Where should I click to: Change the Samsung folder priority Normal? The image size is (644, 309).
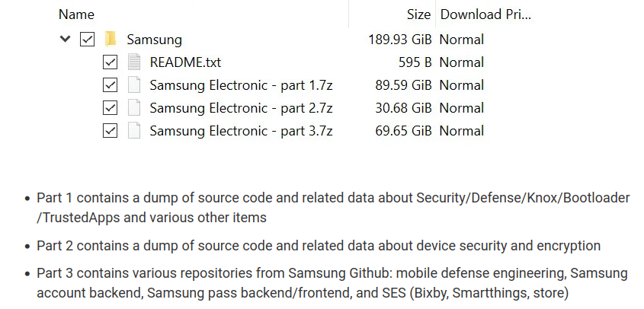pos(462,39)
